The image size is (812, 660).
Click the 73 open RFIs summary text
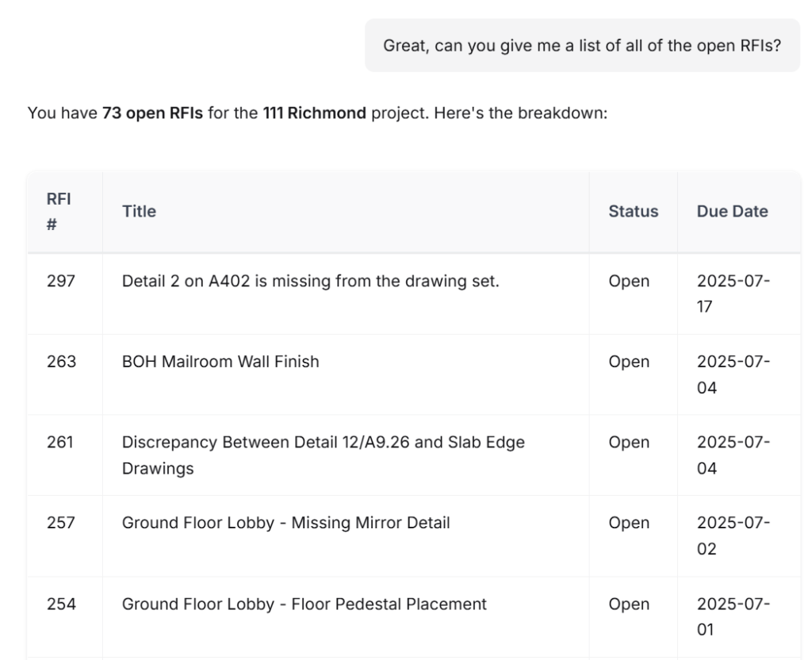click(152, 113)
